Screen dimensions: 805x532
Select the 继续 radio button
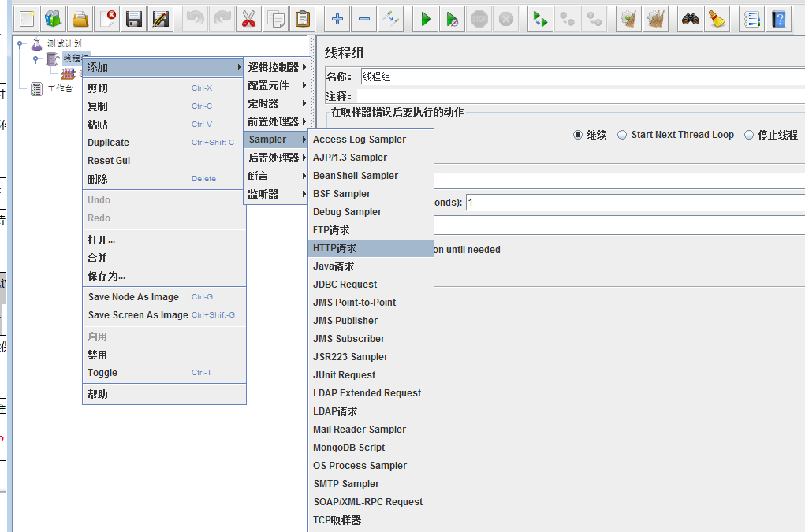(x=578, y=135)
